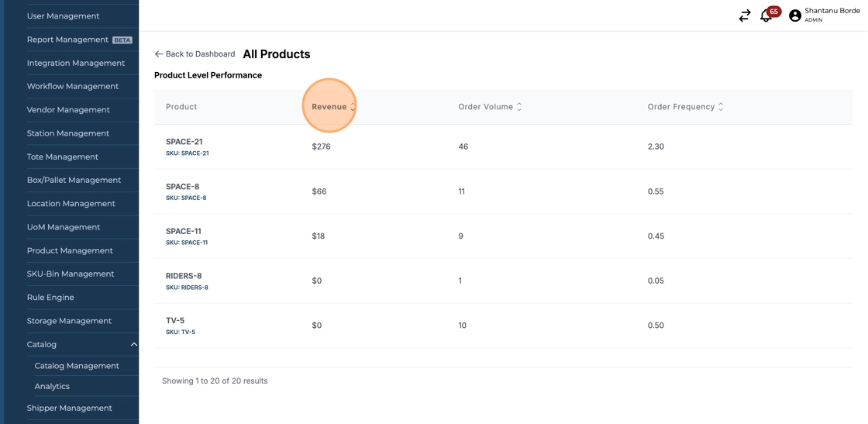Open the TV-5 product entry

tap(175, 320)
